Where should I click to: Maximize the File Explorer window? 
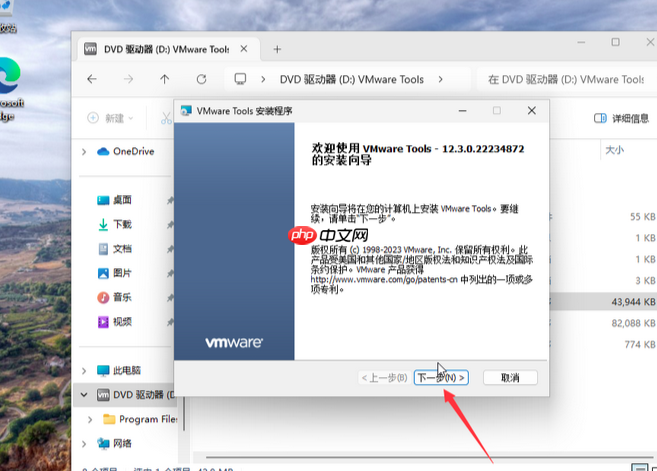point(615,42)
